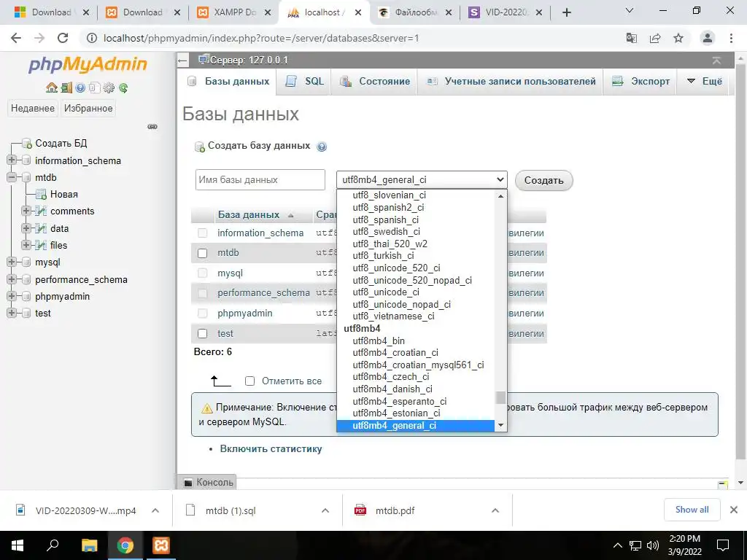Click the Создать button

click(x=543, y=181)
